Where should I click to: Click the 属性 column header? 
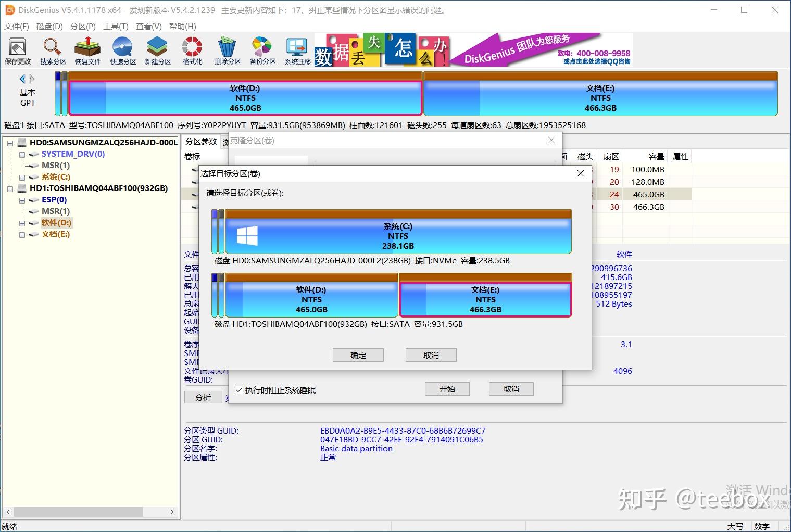coord(680,156)
